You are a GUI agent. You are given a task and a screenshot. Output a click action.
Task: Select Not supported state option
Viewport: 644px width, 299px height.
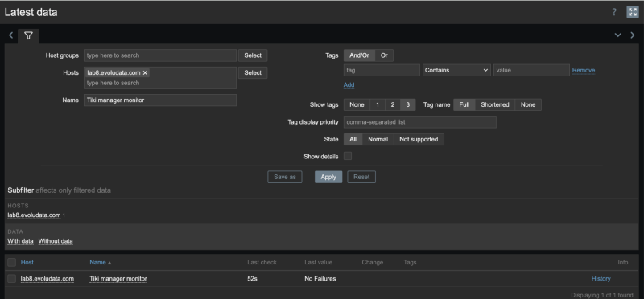(x=419, y=139)
